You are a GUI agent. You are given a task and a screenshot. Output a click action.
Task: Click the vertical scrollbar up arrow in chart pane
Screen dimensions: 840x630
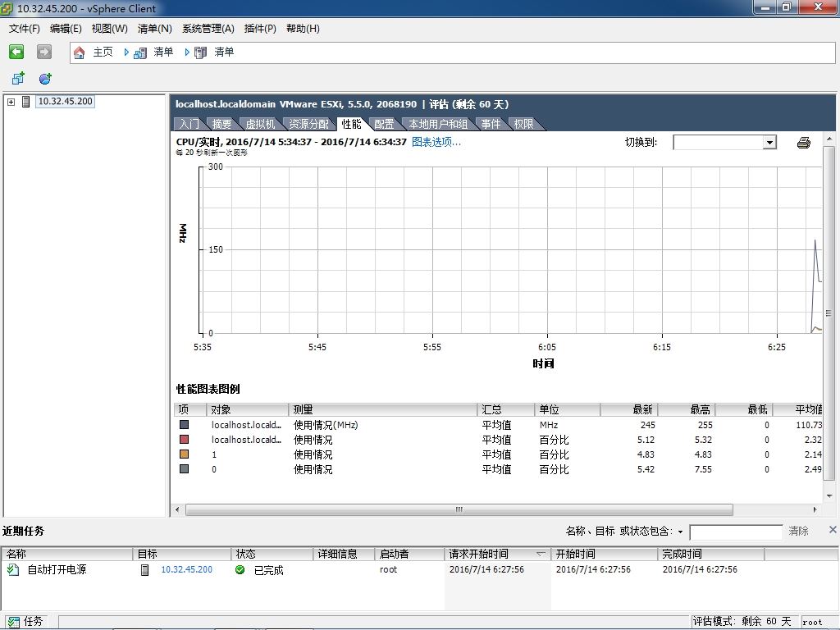[829, 139]
